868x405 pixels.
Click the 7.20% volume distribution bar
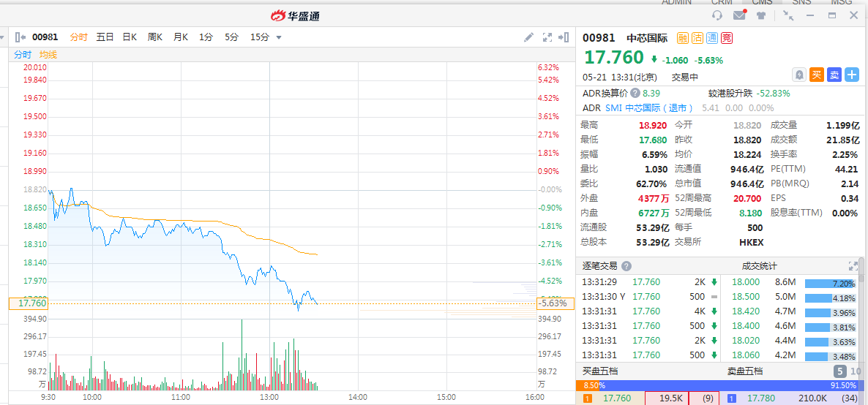(x=831, y=283)
